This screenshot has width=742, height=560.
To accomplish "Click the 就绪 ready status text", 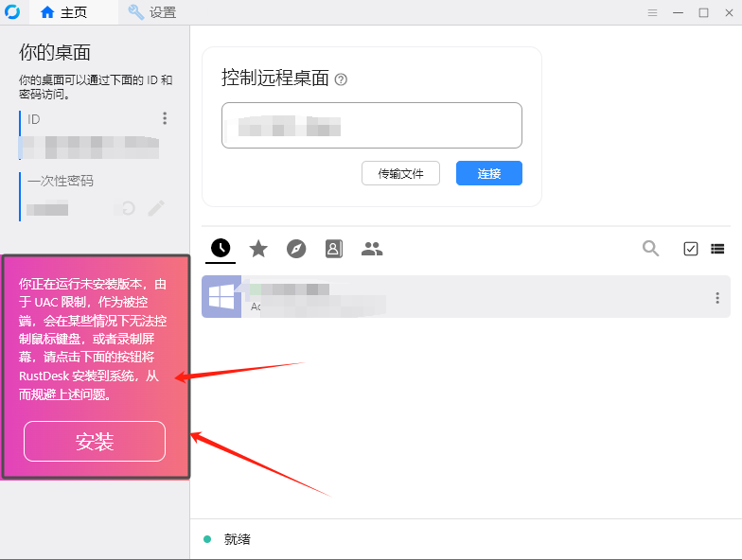I will pyautogui.click(x=237, y=539).
